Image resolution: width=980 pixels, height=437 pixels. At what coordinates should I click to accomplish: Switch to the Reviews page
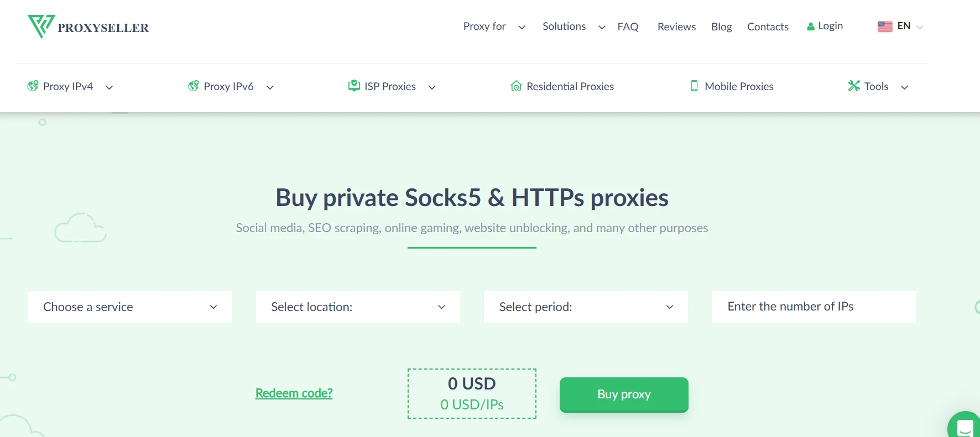(x=676, y=26)
